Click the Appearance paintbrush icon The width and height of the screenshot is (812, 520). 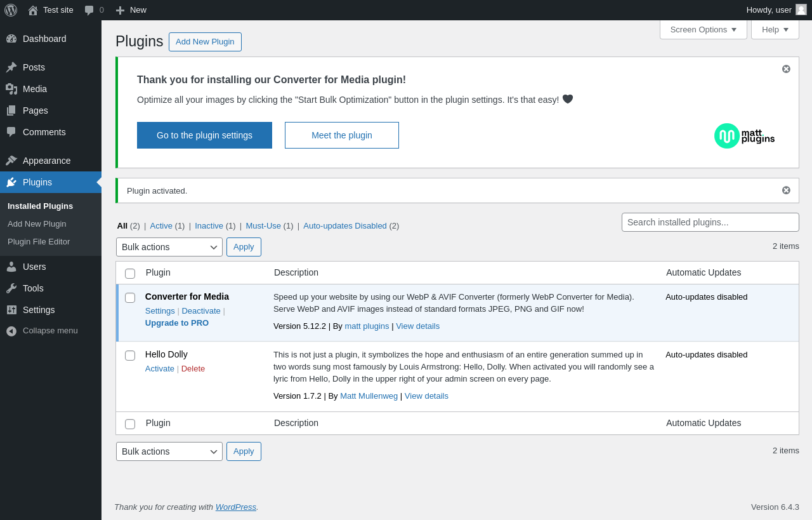(x=11, y=161)
